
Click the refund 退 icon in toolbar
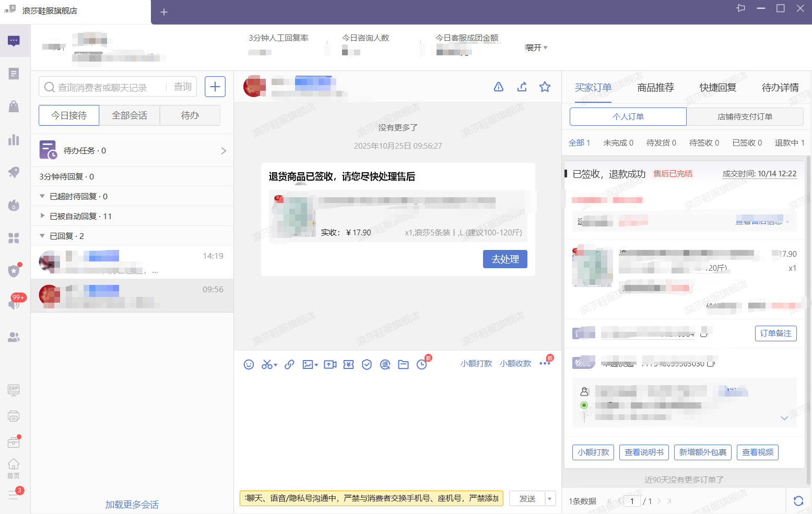[x=385, y=364]
